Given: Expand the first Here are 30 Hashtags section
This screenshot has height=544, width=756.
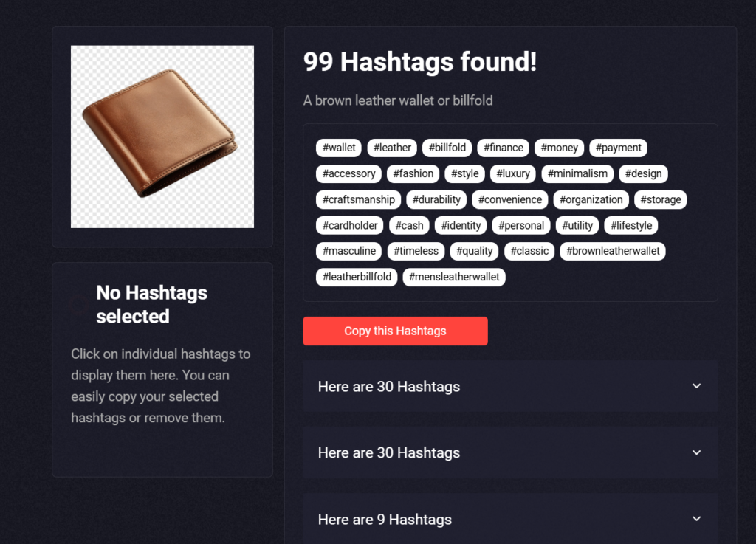Looking at the screenshot, I should point(510,387).
